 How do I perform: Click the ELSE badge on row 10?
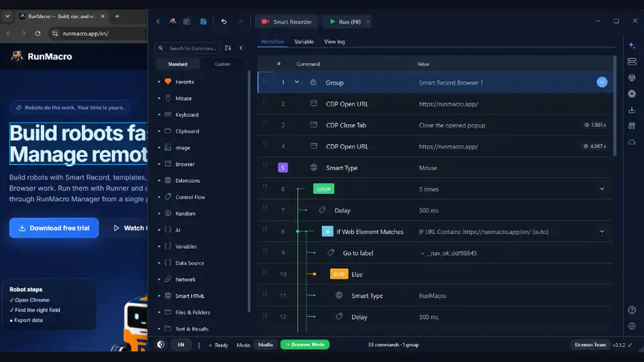pyautogui.click(x=339, y=274)
